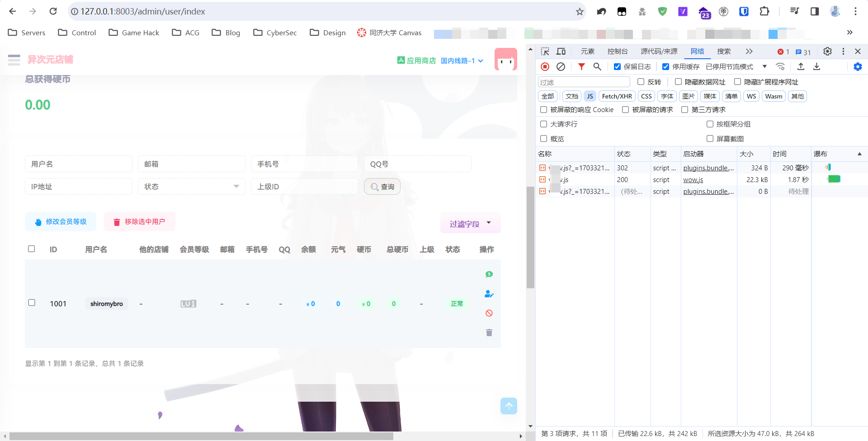Open the hamburger sidebar menu
This screenshot has width=868, height=441.
point(14,60)
